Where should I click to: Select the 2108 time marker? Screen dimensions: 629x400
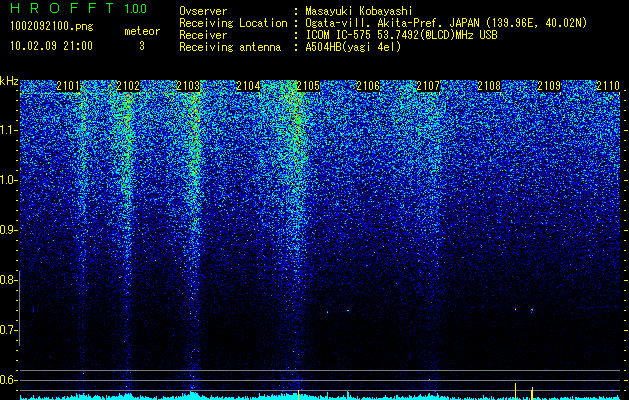coord(489,86)
